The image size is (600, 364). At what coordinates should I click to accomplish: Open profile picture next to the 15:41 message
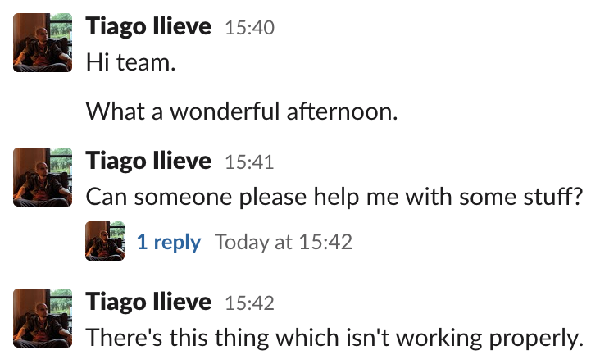pos(43,176)
